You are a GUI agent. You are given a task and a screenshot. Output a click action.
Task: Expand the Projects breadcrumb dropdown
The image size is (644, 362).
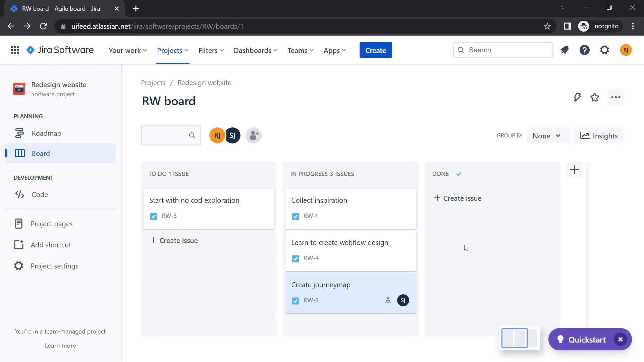tap(154, 83)
